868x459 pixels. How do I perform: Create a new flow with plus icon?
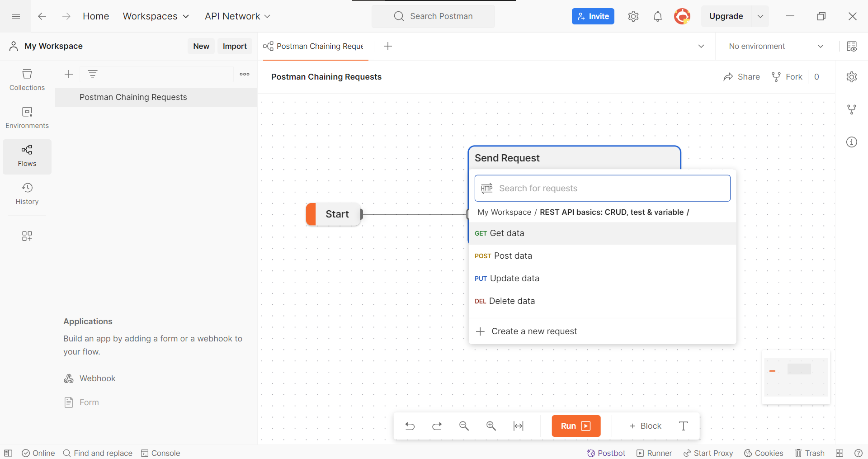69,74
